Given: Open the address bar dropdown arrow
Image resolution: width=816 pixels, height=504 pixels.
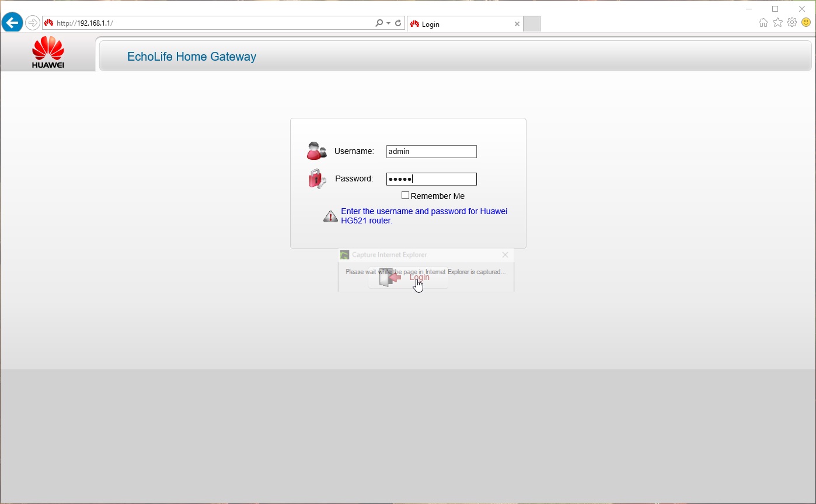Looking at the screenshot, I should pyautogui.click(x=389, y=23).
